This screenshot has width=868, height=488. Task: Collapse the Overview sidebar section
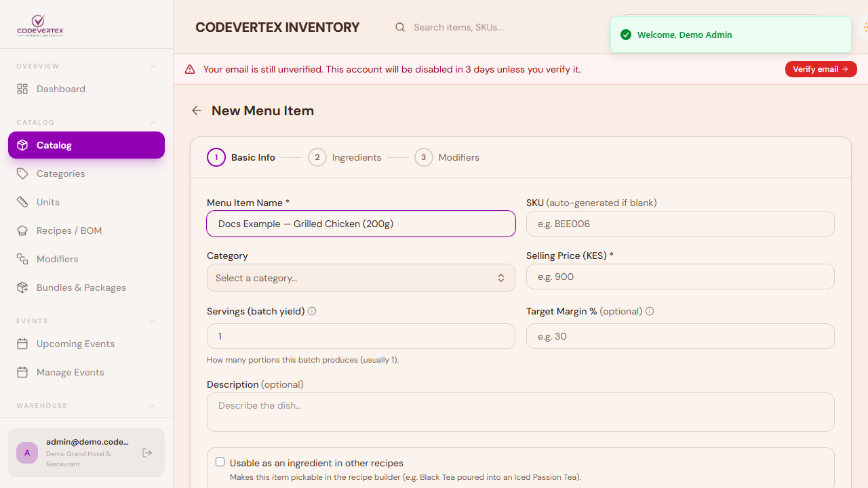coord(153,66)
